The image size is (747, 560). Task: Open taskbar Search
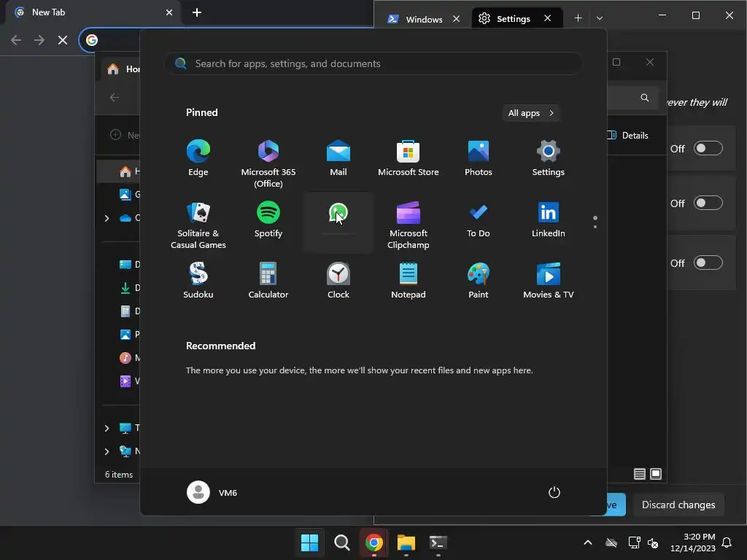341,542
